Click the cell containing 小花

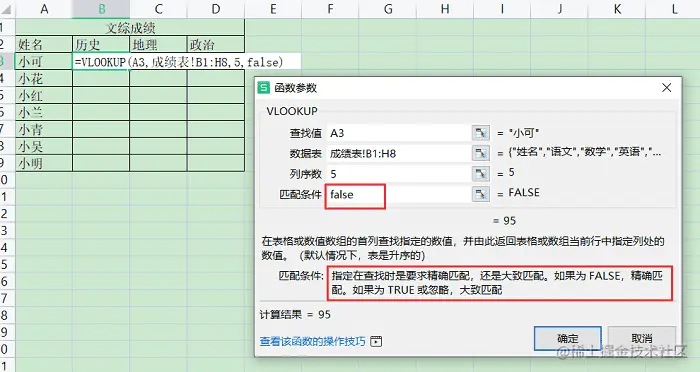point(44,79)
